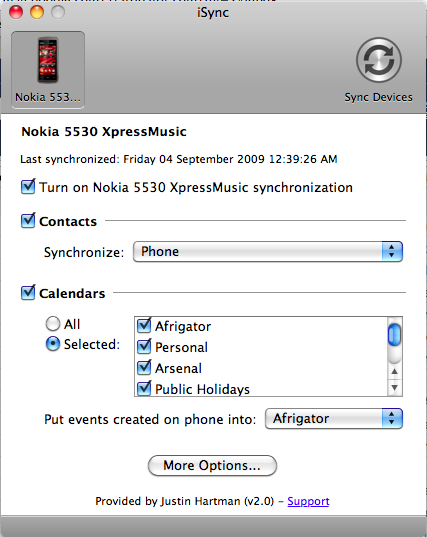Click the 'Nokia 5530 XpressMusic' heading text
Screen dimensions: 427x537
[104, 132]
